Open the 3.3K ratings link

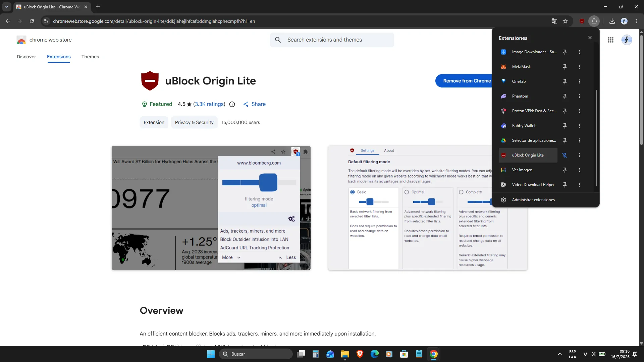point(209,104)
